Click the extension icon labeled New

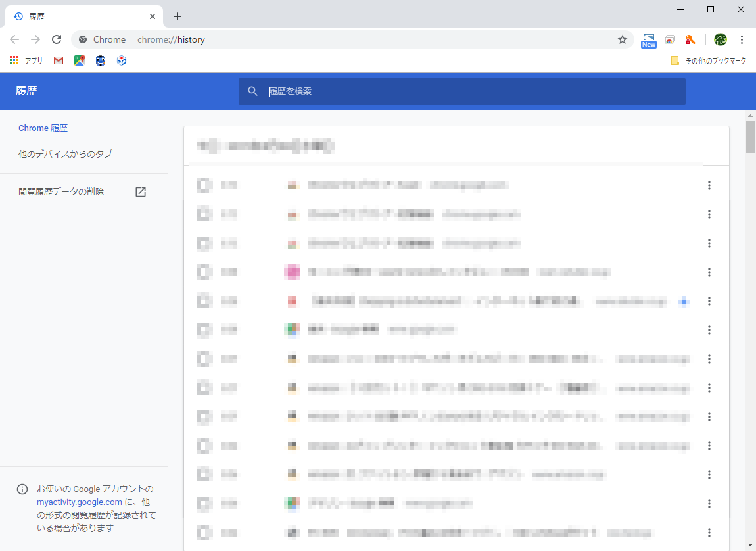pos(648,39)
